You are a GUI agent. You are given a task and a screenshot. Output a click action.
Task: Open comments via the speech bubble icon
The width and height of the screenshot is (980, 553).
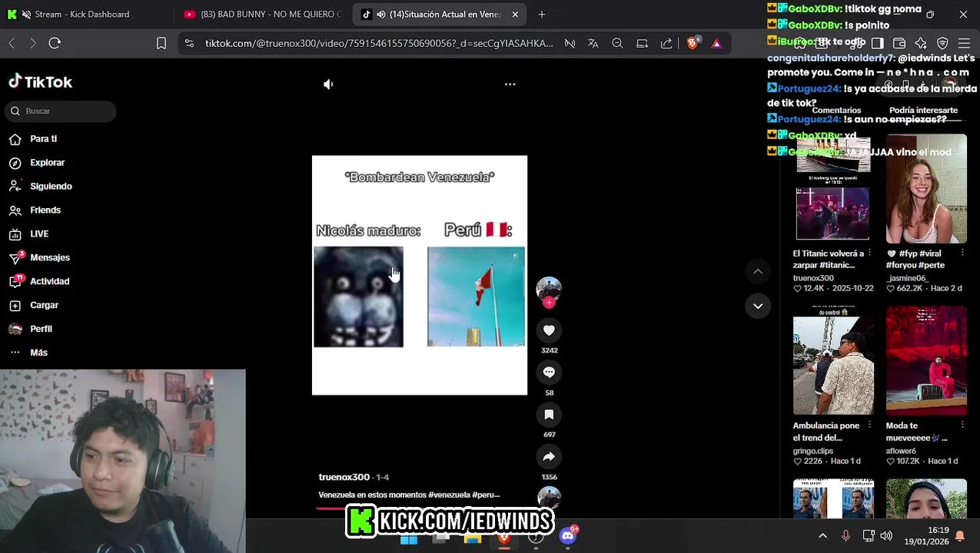[549, 373]
